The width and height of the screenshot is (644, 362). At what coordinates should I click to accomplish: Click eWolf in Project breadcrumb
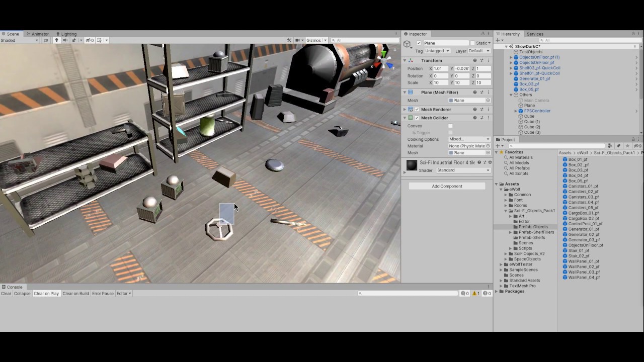click(x=582, y=153)
